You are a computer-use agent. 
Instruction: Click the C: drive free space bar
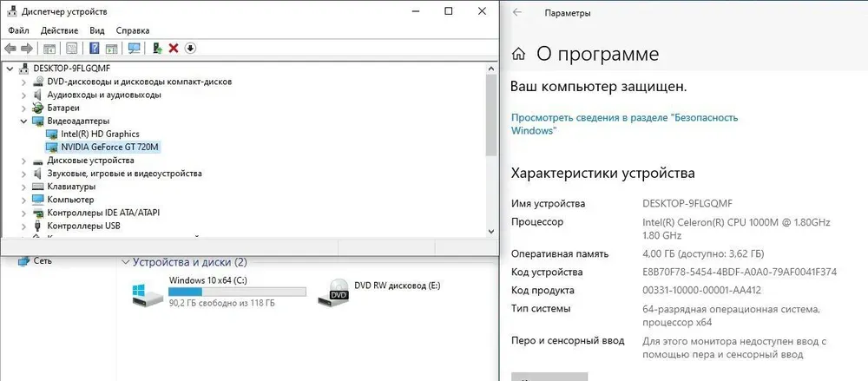tap(236, 292)
